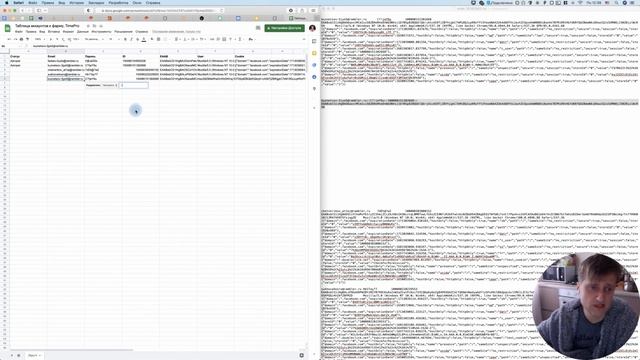
Task: Click the Redo icon in Sheets toolbar
Action: [x=16, y=39]
